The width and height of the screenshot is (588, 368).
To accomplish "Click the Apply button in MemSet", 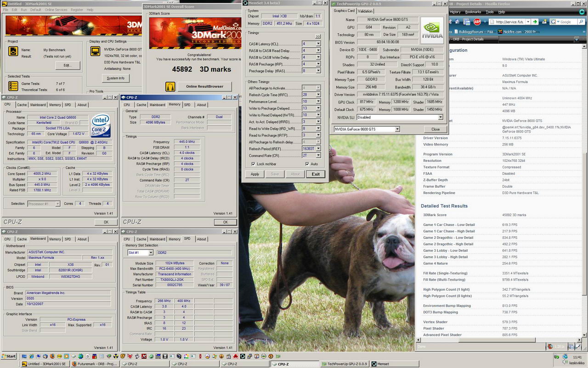I will point(255,174).
